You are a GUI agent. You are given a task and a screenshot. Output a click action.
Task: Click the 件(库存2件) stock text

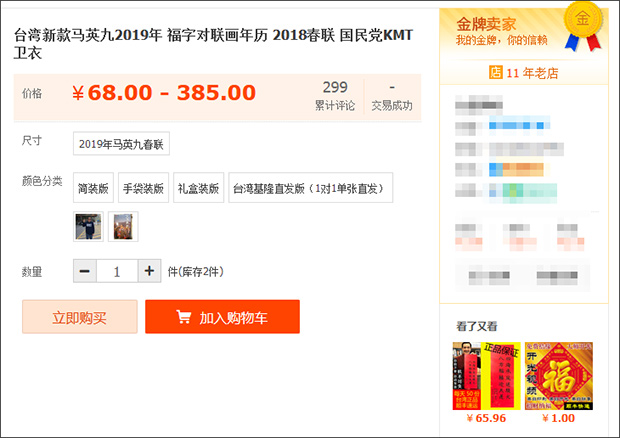196,272
